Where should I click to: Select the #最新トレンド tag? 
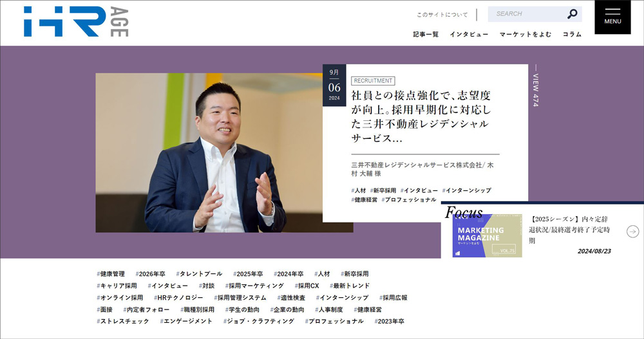(350, 286)
